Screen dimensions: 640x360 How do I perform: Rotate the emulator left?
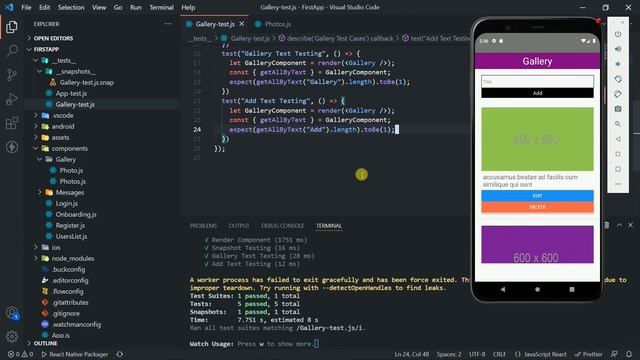tap(618, 79)
